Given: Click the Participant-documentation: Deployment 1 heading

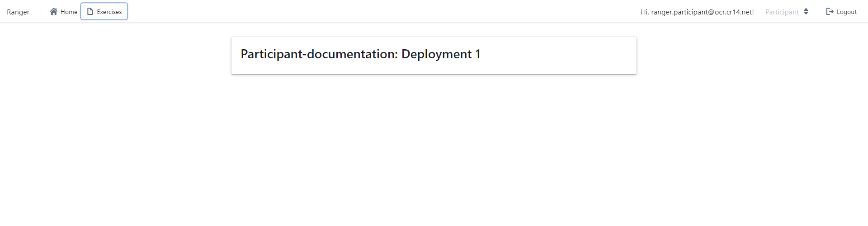Looking at the screenshot, I should click(x=360, y=54).
